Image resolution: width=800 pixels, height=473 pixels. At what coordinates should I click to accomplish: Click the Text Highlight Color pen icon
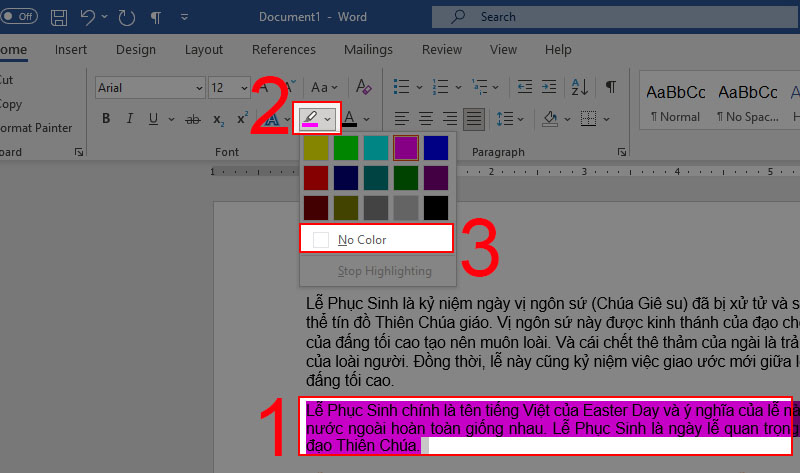click(x=311, y=120)
